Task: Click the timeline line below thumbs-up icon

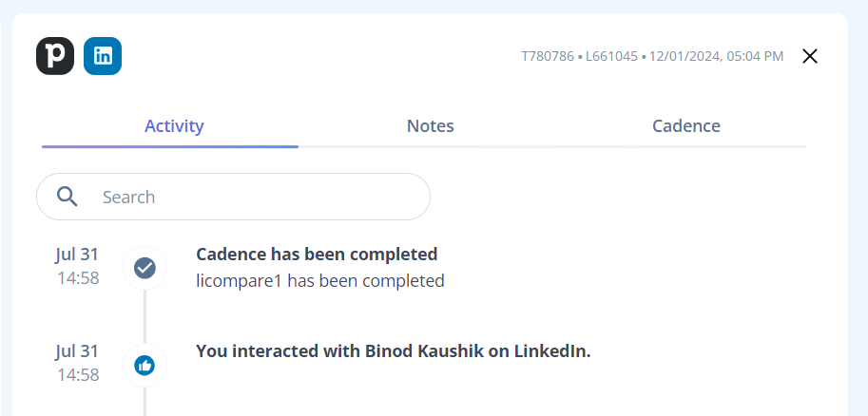Action: 145,401
